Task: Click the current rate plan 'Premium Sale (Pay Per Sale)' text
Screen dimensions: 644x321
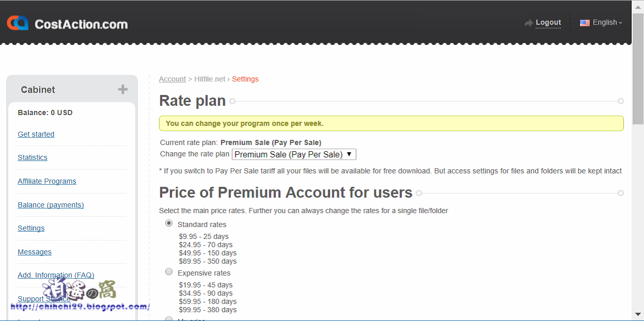Action: pos(271,142)
